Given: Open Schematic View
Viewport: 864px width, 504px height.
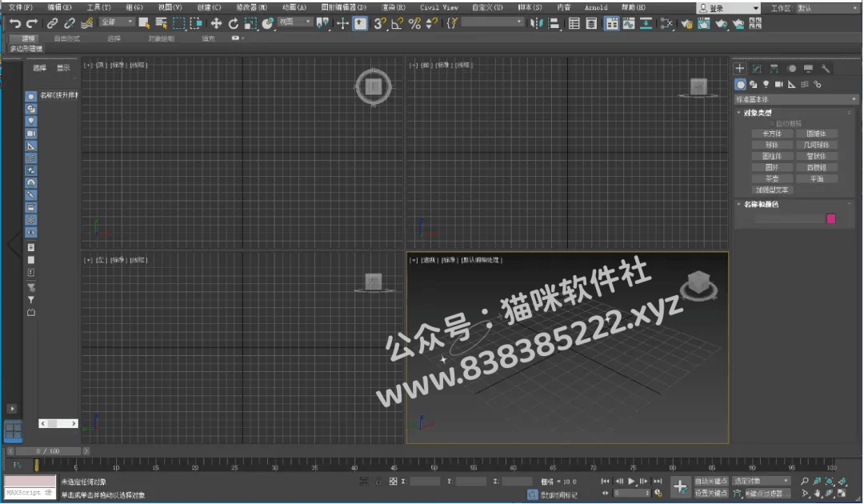Looking at the screenshot, I should click(646, 23).
